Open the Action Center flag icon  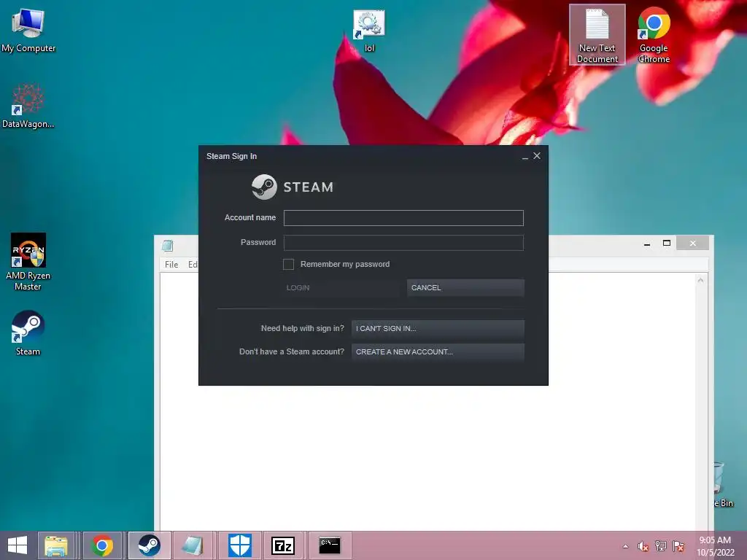678,546
